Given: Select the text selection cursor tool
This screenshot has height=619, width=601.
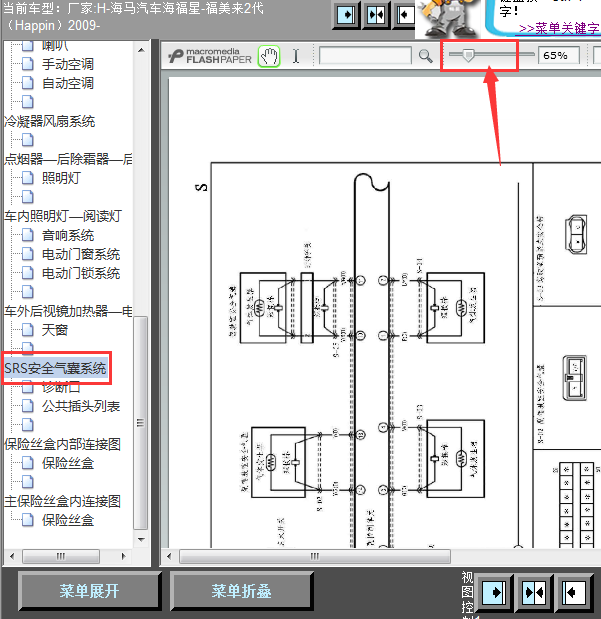Looking at the screenshot, I should [296, 56].
